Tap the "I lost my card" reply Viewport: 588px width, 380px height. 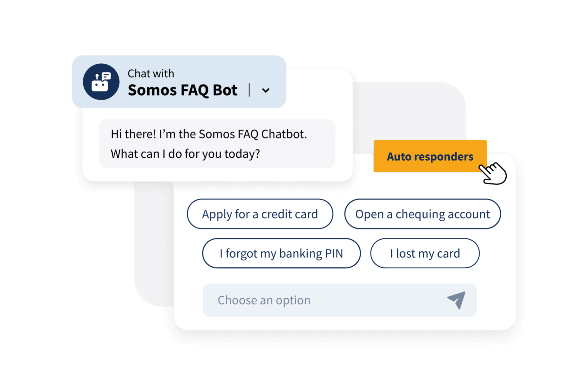425,253
